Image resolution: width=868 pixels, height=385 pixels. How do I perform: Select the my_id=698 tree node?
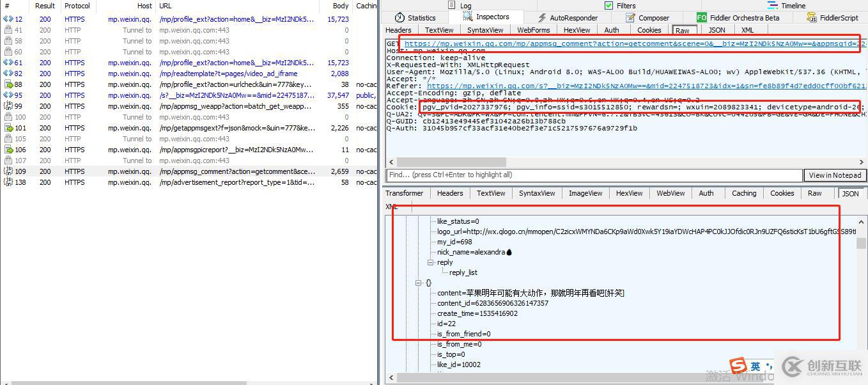point(454,242)
